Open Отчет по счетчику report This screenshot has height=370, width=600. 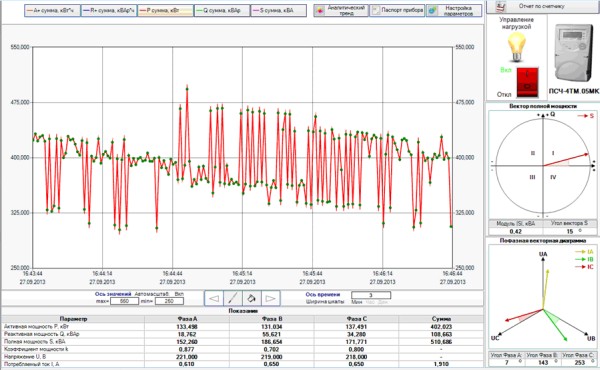point(543,7)
